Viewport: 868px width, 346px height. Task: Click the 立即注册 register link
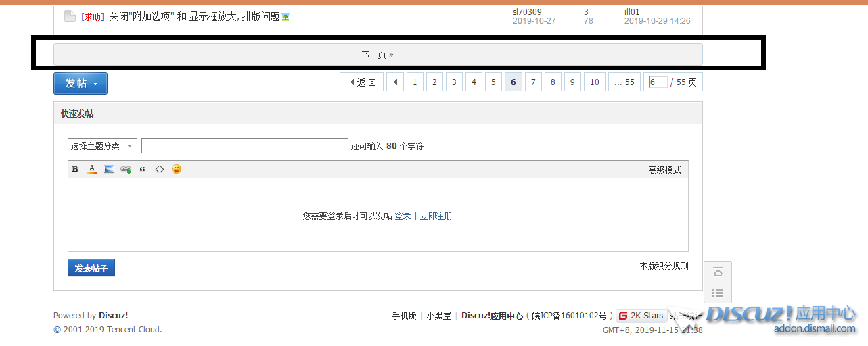tap(436, 216)
